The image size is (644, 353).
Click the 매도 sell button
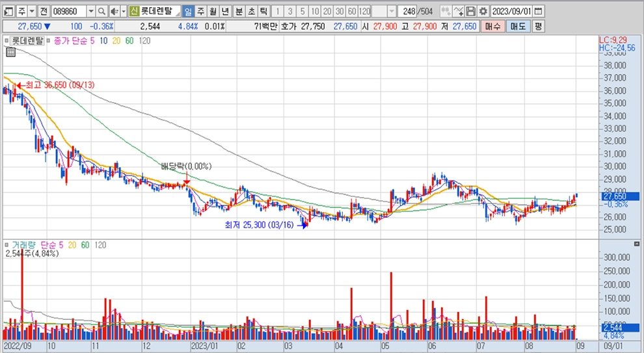[518, 26]
